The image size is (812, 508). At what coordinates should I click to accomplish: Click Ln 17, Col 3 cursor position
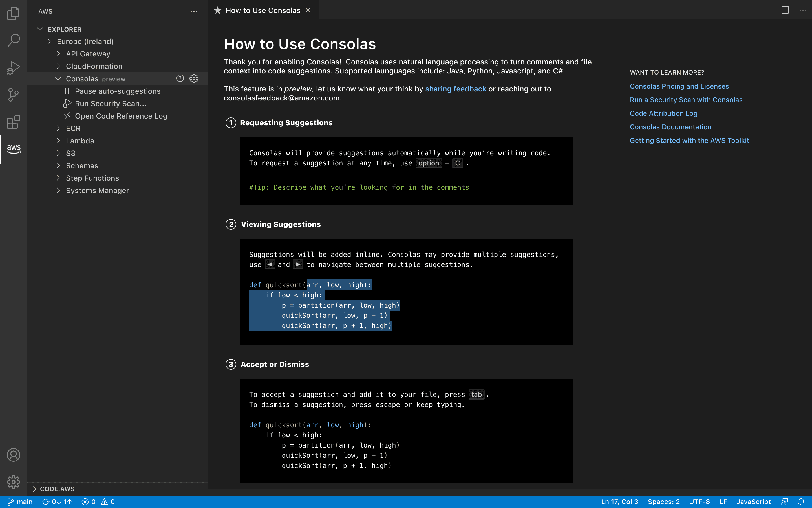click(x=619, y=502)
